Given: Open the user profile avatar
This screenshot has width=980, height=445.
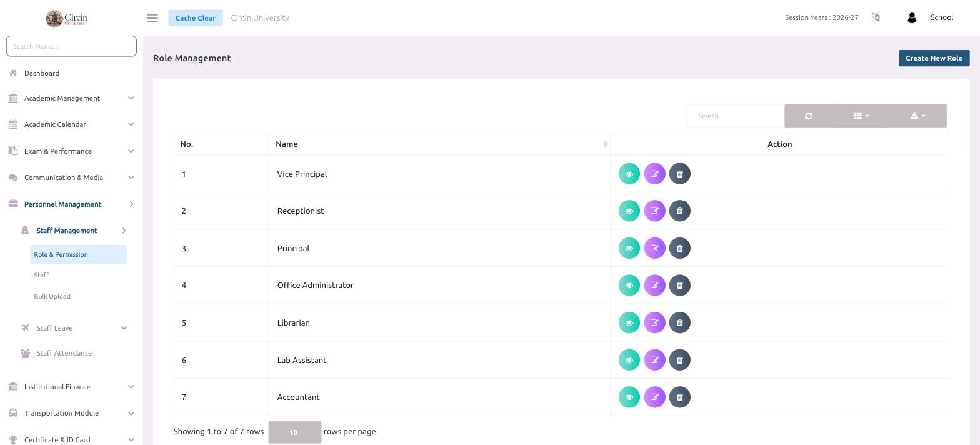Looking at the screenshot, I should tap(911, 17).
